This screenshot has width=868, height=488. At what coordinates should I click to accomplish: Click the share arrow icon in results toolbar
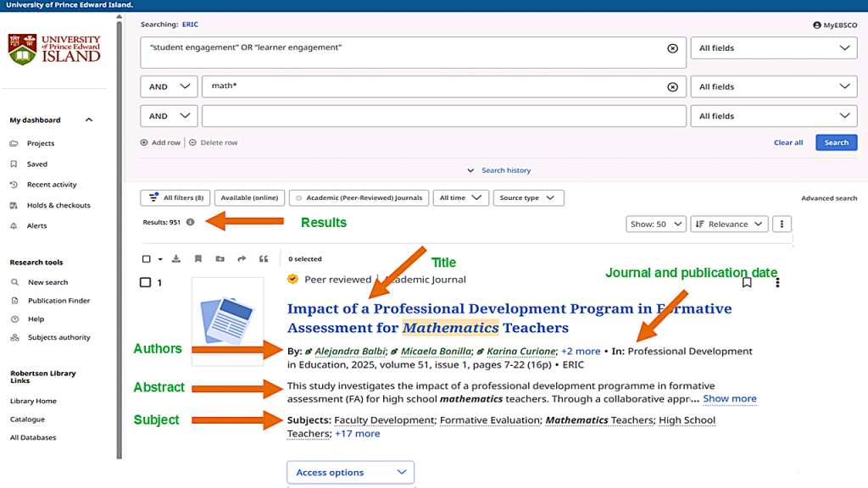pyautogui.click(x=242, y=259)
